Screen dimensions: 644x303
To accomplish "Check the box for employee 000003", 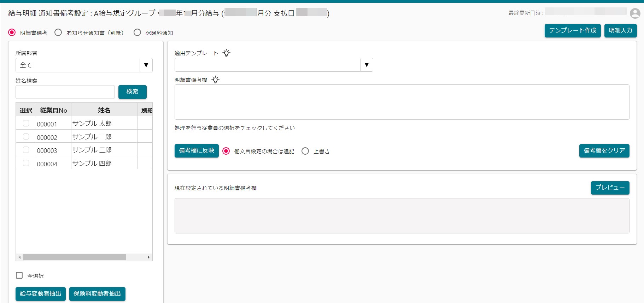I will coord(26,150).
